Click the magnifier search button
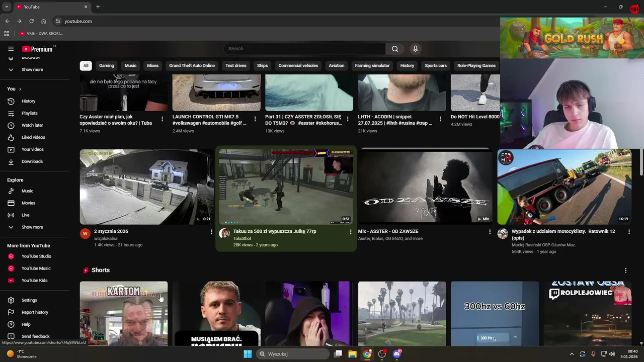The image size is (644, 362). [395, 49]
